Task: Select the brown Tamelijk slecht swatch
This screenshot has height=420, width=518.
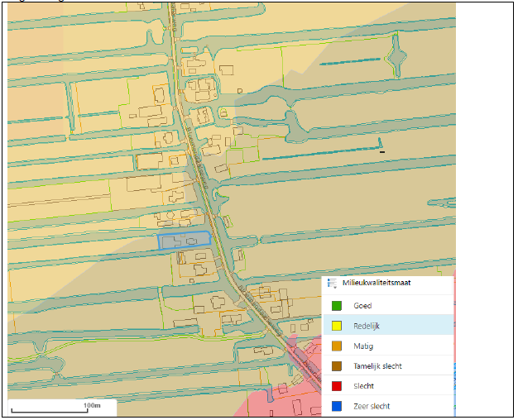Action: coord(337,366)
